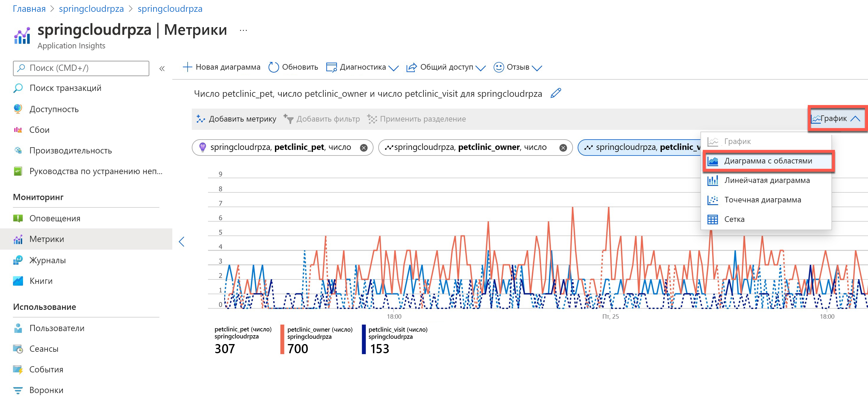Screen dimensions: 868x396
Task: Open Поиск транзакций in the sidebar
Action: pos(65,88)
